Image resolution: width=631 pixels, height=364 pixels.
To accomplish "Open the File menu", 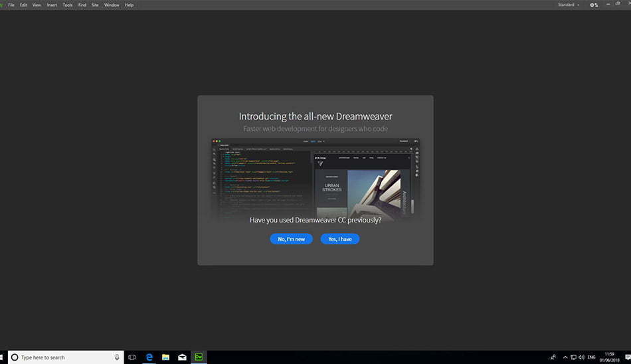I will pyautogui.click(x=11, y=5).
